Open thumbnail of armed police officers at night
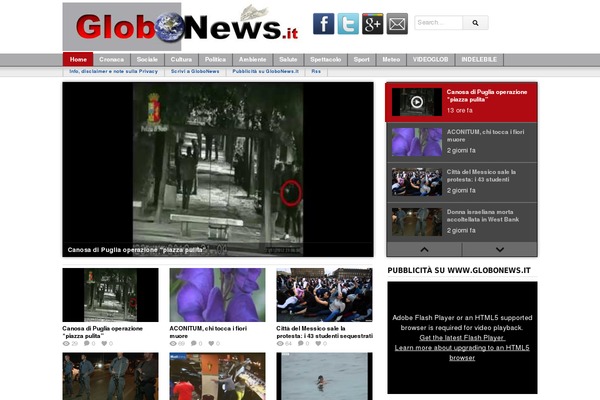The height and width of the screenshot is (400, 600). pyautogui.click(x=111, y=376)
